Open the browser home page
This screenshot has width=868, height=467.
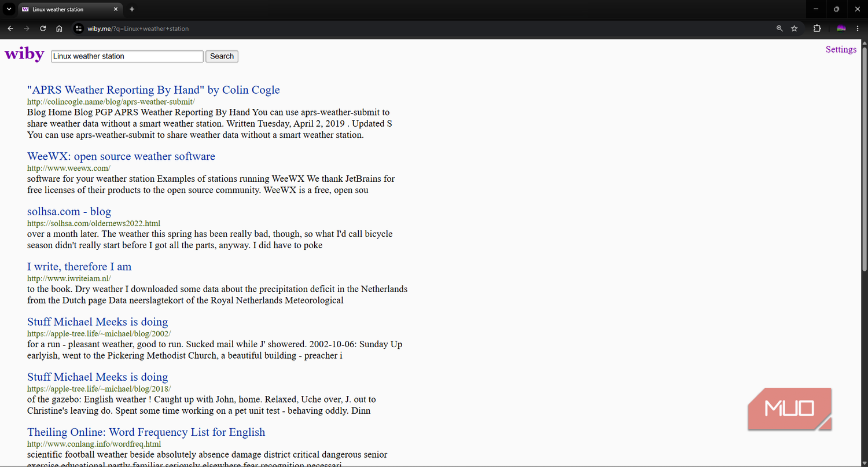(59, 28)
